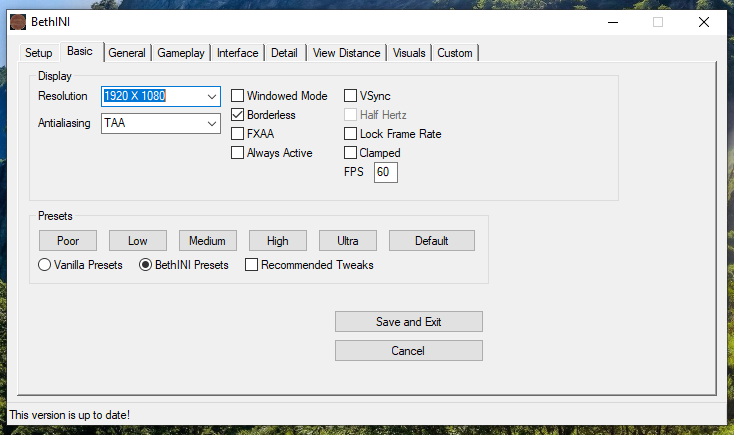Click the Cancel button
The width and height of the screenshot is (734, 435).
coord(408,351)
